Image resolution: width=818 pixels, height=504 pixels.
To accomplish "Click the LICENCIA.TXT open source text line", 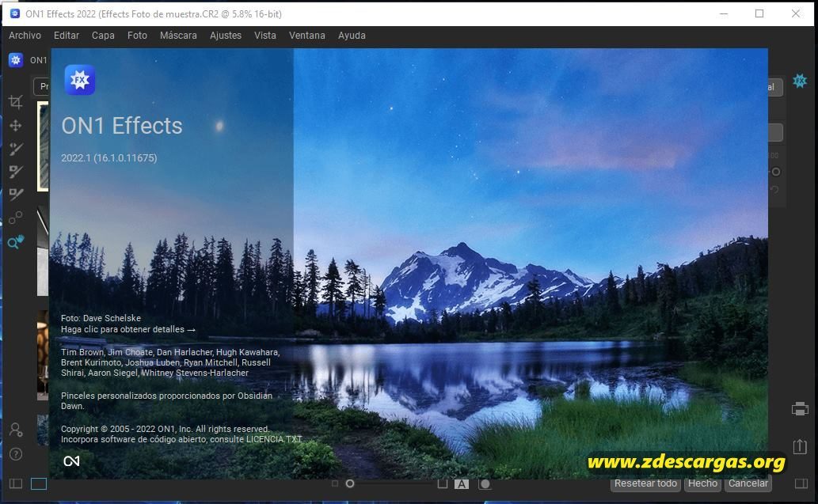I will [181, 439].
